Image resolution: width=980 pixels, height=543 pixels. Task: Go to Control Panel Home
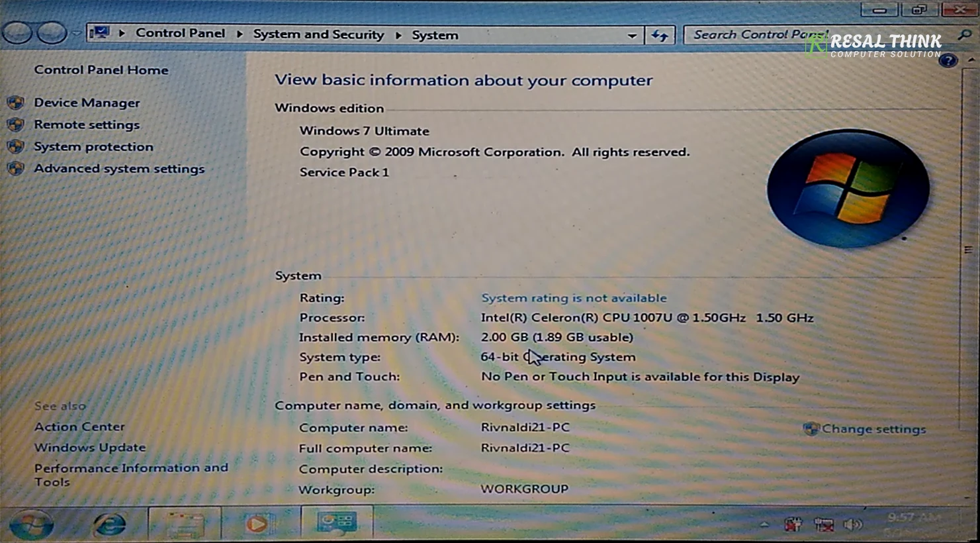(101, 70)
